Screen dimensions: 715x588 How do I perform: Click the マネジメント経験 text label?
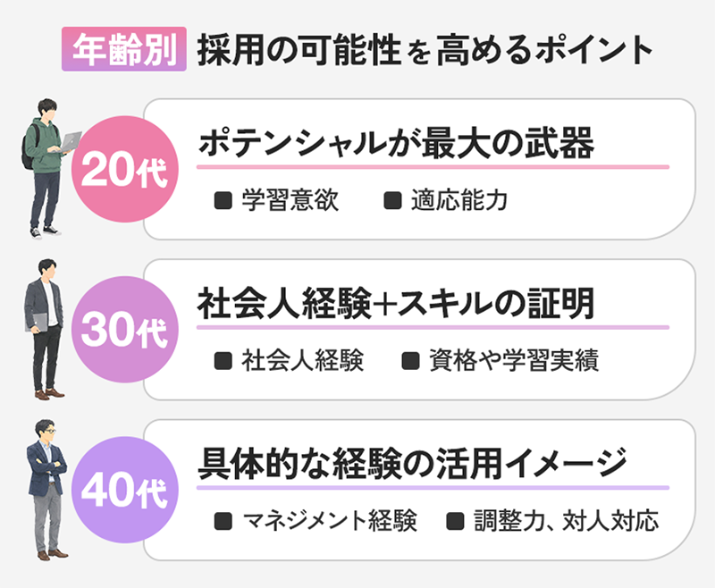tap(330, 522)
